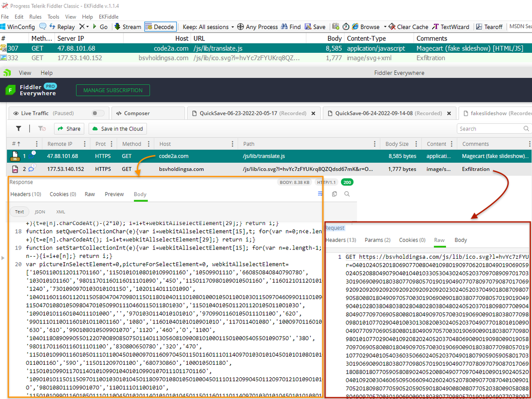Click the word wrap icon in Response panel

point(321,194)
